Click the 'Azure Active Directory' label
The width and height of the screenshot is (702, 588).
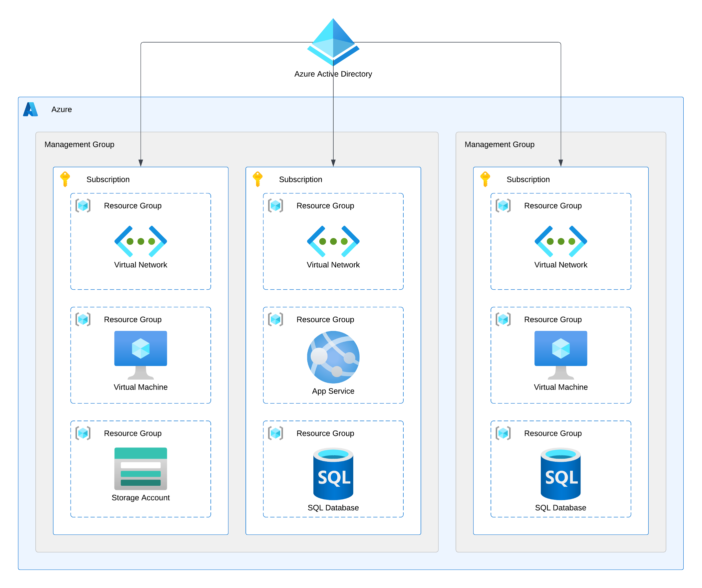(333, 74)
